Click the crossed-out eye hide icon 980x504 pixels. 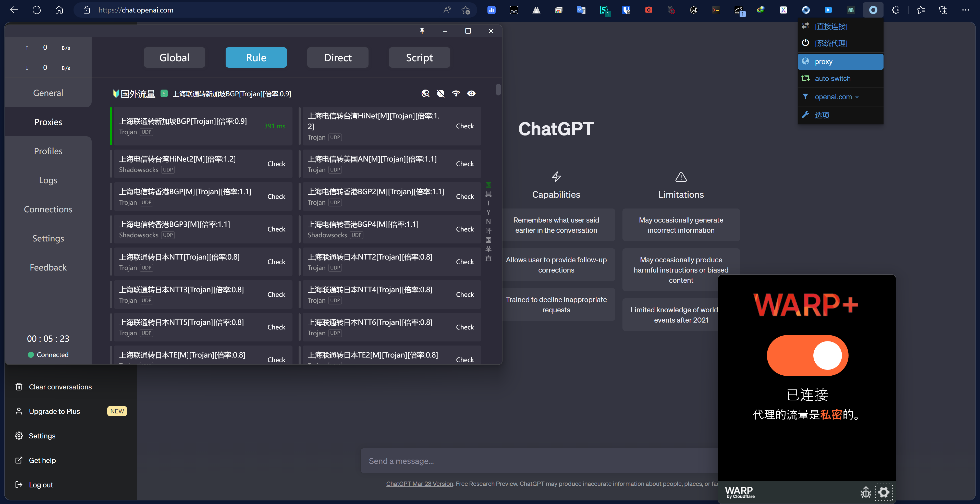[440, 94]
